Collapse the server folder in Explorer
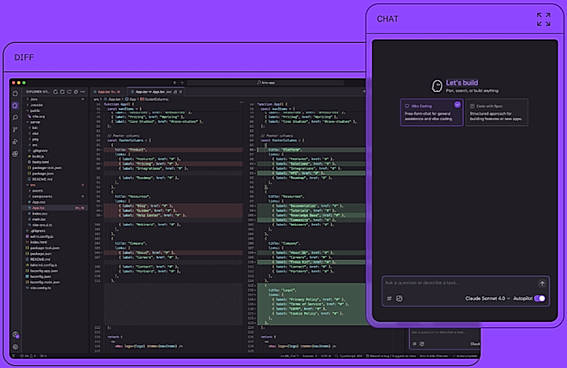 coord(35,122)
